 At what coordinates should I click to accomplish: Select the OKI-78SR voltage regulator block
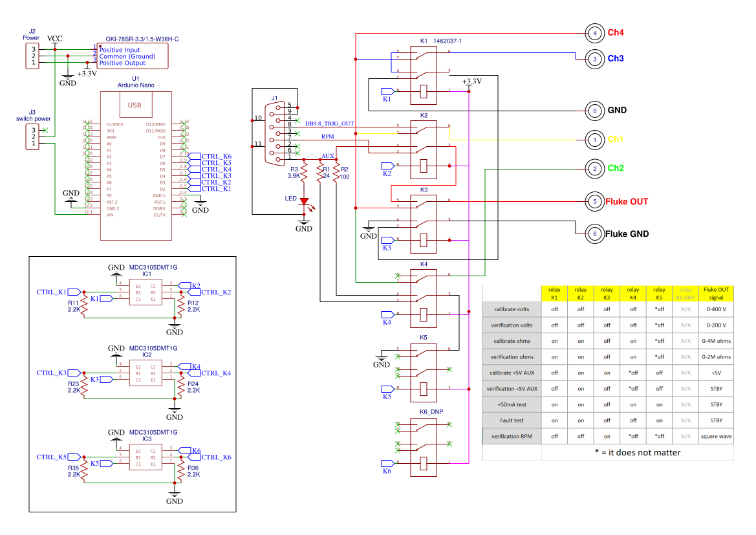tap(132, 56)
